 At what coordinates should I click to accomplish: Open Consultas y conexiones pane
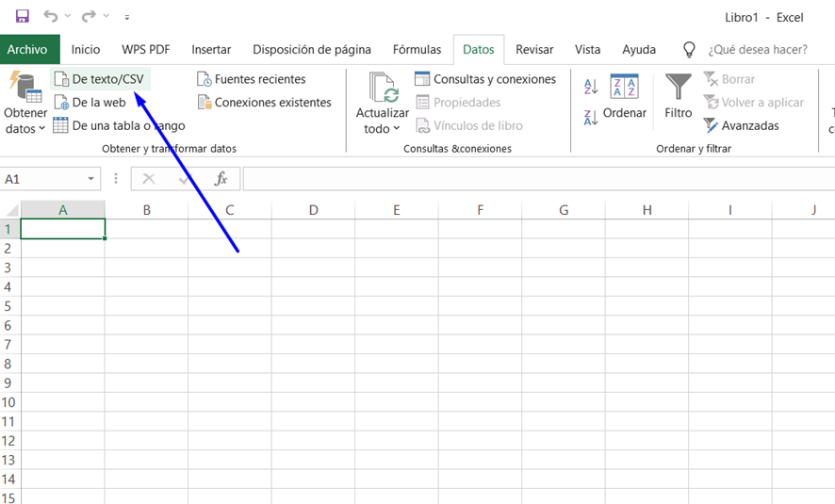tap(485, 79)
